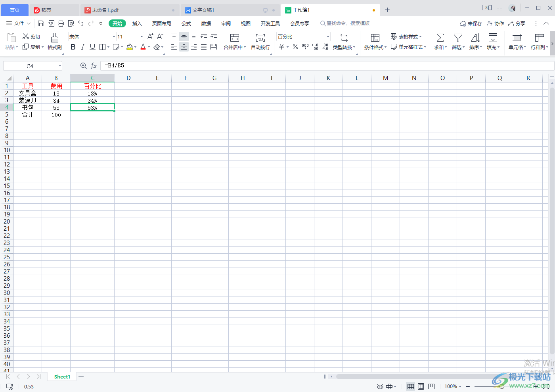The width and height of the screenshot is (555, 392).
Task: Click the Print icon in quick access bar
Action: point(61,24)
